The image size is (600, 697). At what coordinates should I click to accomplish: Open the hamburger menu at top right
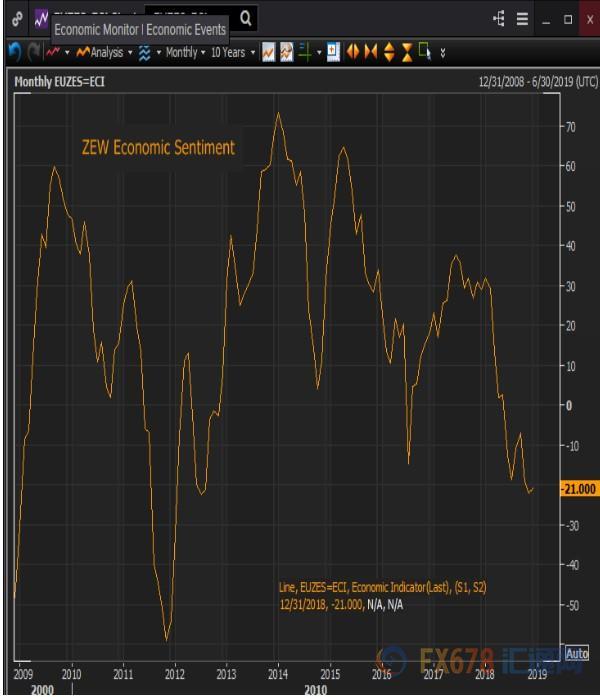pos(522,19)
